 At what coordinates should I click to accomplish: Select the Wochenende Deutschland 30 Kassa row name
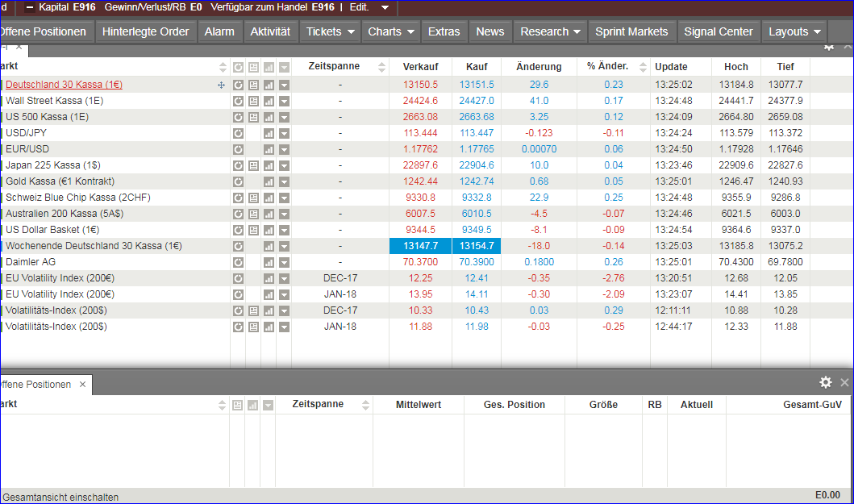94,246
